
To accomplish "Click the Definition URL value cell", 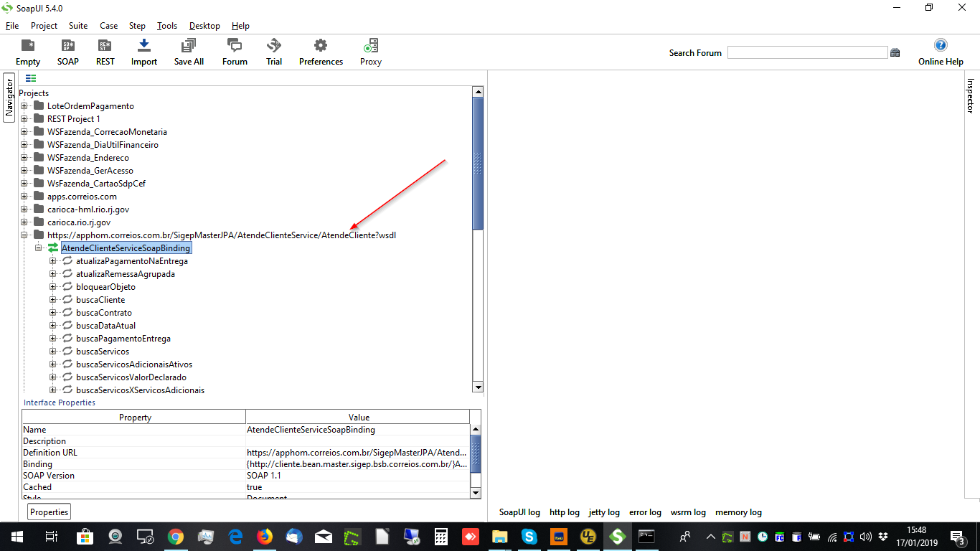I will pos(358,453).
